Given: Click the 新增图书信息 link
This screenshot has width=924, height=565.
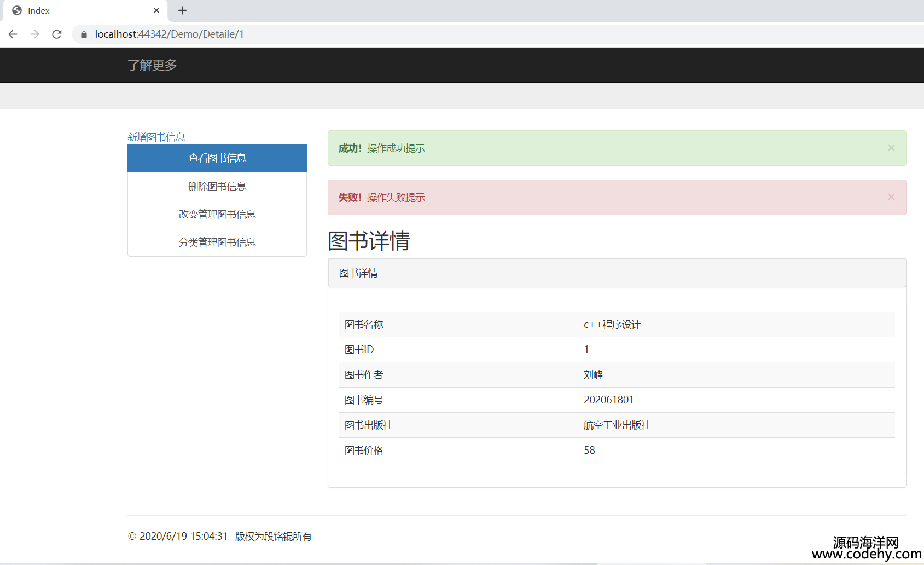Looking at the screenshot, I should (x=156, y=137).
